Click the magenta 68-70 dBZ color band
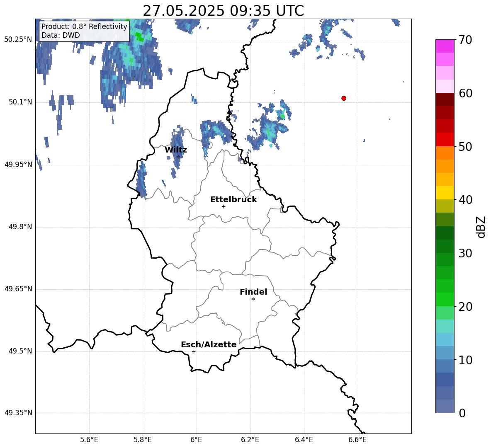 [x=445, y=46]
